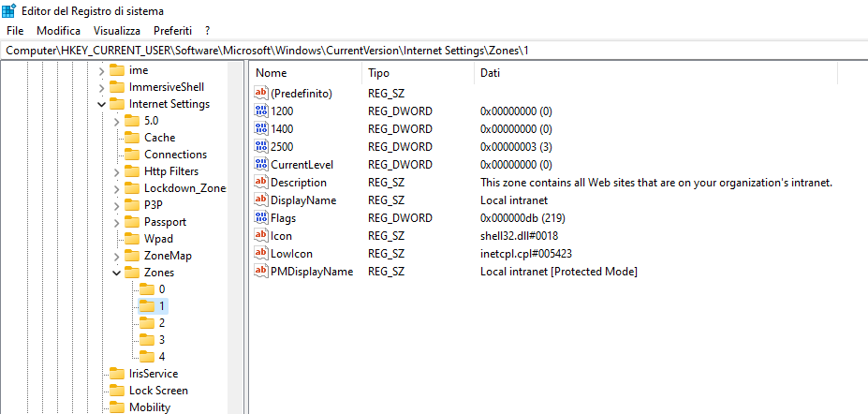Select the ZoneMap tree label
The image size is (868, 414).
click(x=169, y=256)
